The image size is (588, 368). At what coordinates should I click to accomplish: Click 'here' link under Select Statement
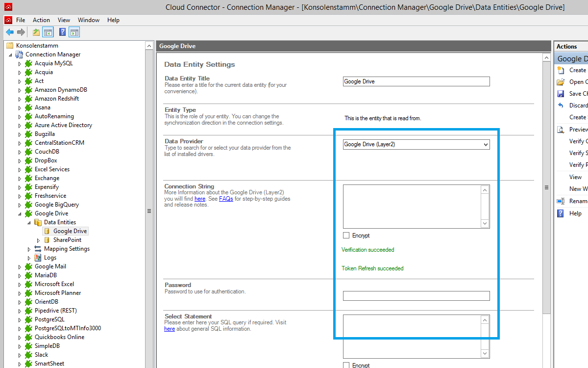pyautogui.click(x=169, y=329)
